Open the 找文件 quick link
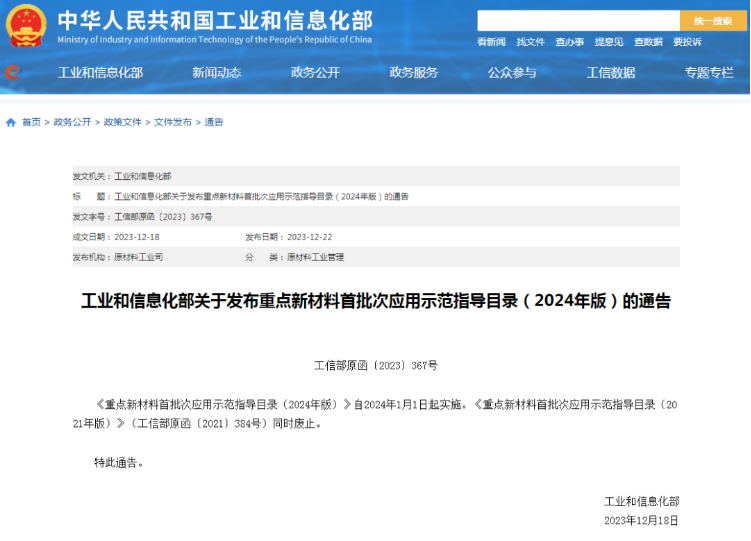751x541 pixels. [x=531, y=42]
